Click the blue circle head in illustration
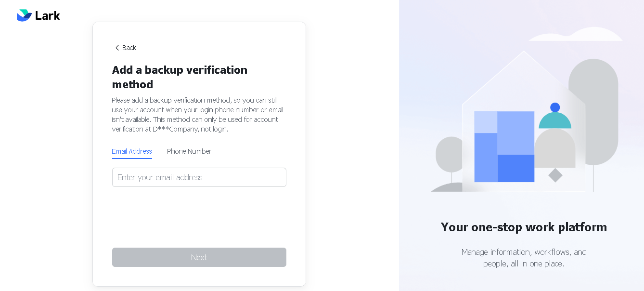This screenshot has width=644, height=291. (555, 107)
